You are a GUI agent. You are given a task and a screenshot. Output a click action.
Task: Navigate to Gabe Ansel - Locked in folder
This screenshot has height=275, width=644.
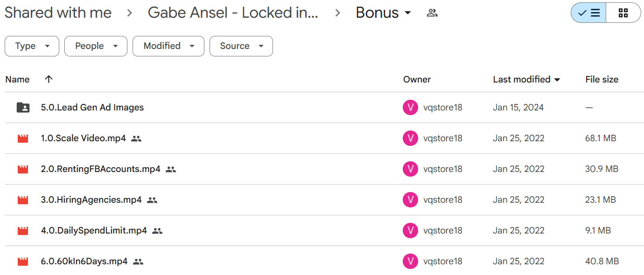tap(233, 13)
